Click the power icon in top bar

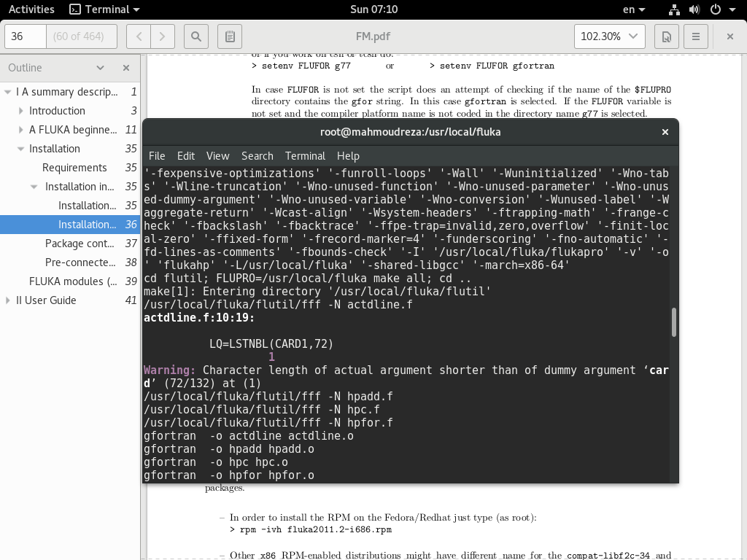[x=715, y=9]
